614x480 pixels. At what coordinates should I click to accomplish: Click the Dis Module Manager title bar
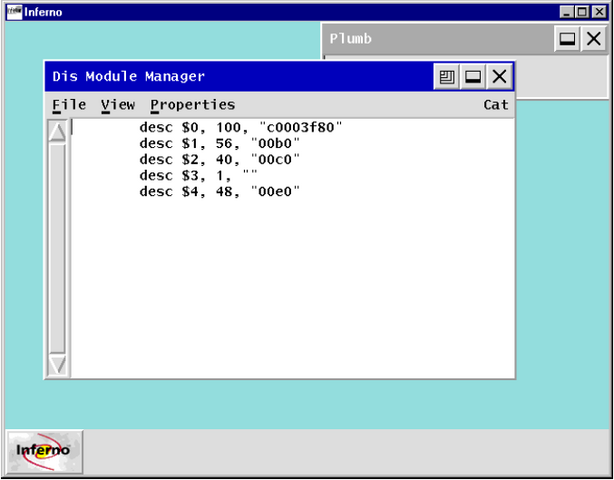238,77
